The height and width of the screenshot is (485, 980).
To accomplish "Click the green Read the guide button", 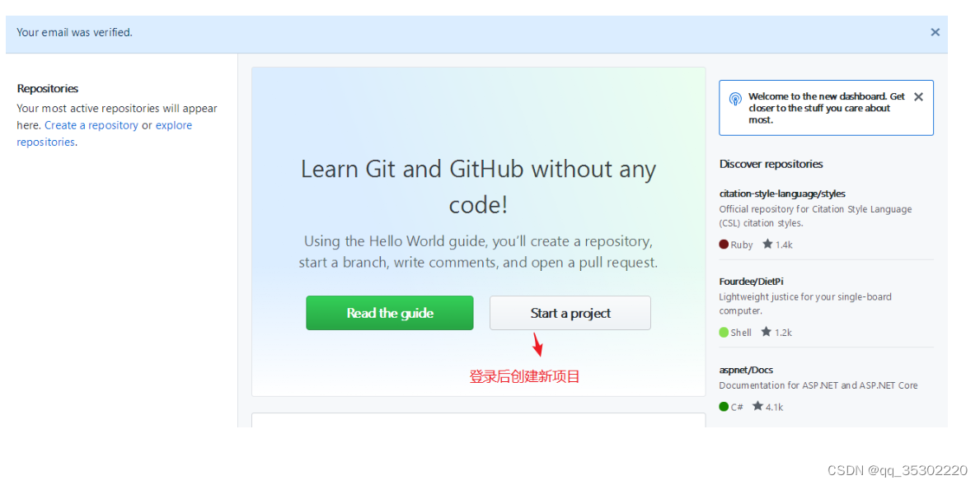I will [x=389, y=313].
